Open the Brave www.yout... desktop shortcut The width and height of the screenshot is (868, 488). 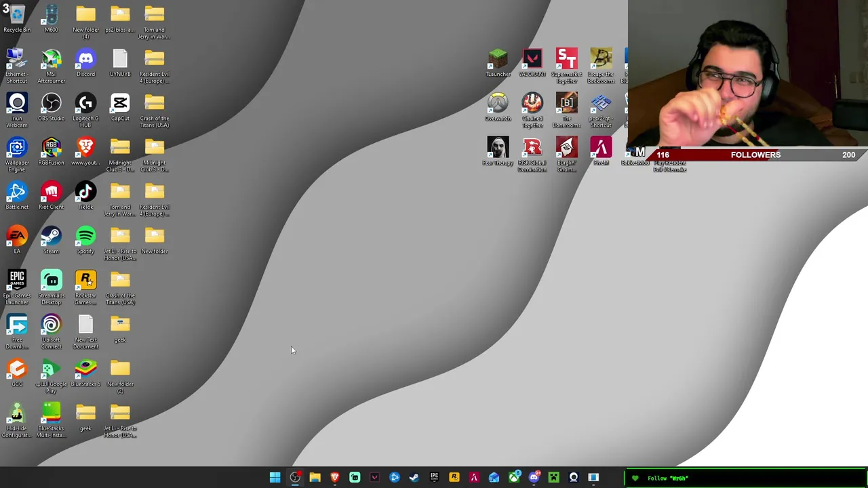point(86,151)
